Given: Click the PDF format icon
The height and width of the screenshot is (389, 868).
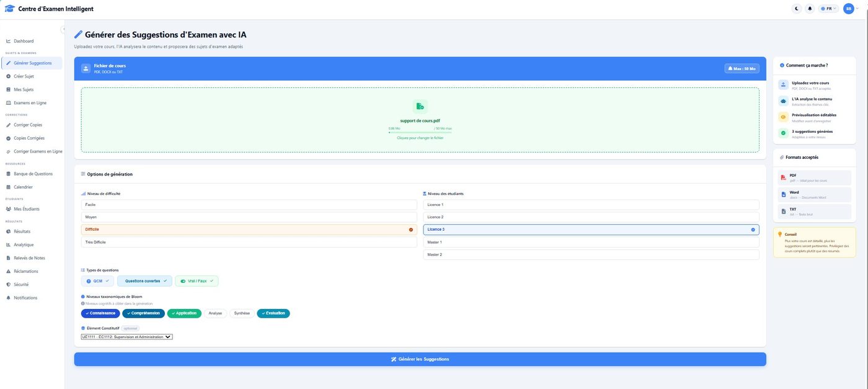Looking at the screenshot, I should point(784,178).
